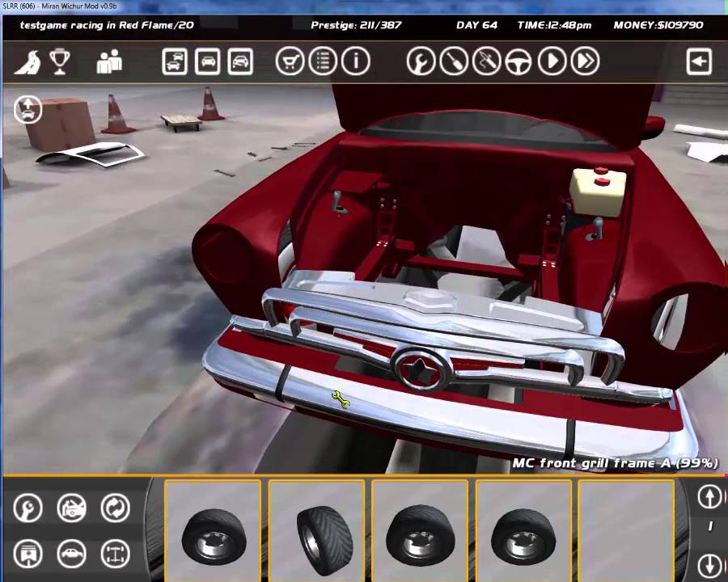Click the single play arrow button

(x=552, y=61)
